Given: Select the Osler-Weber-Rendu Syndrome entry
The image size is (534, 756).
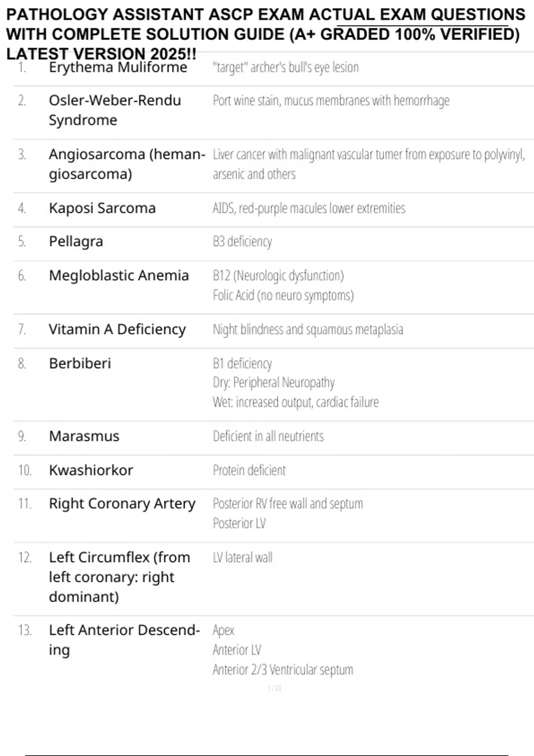Looking at the screenshot, I should [x=115, y=110].
